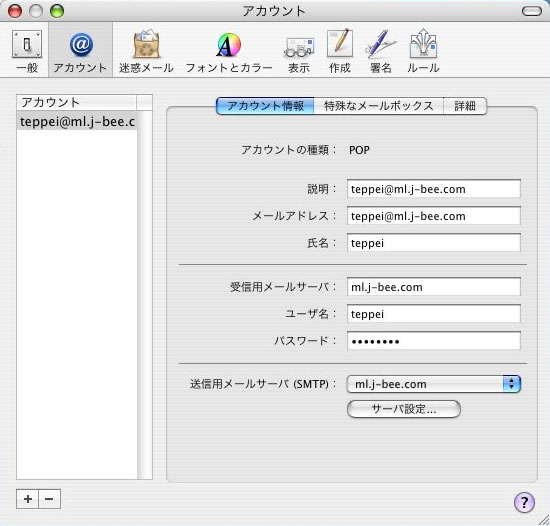Screen dimensions: 550x526
Task: Click the purple help question mark button
Action: point(524,503)
